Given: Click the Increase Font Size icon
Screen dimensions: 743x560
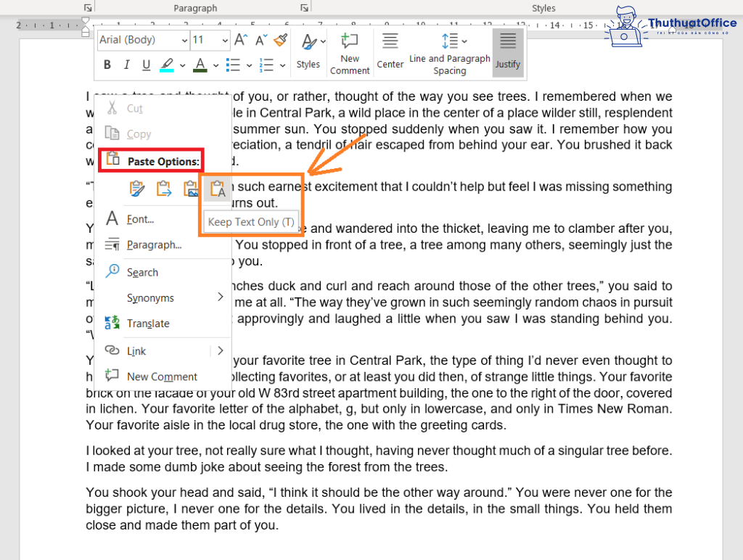Looking at the screenshot, I should 241,40.
